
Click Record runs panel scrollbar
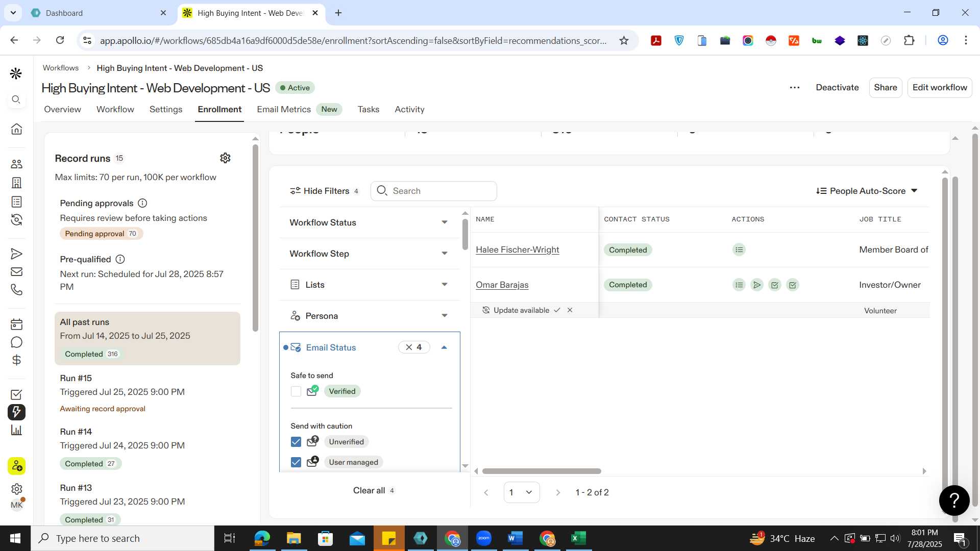pos(255,237)
